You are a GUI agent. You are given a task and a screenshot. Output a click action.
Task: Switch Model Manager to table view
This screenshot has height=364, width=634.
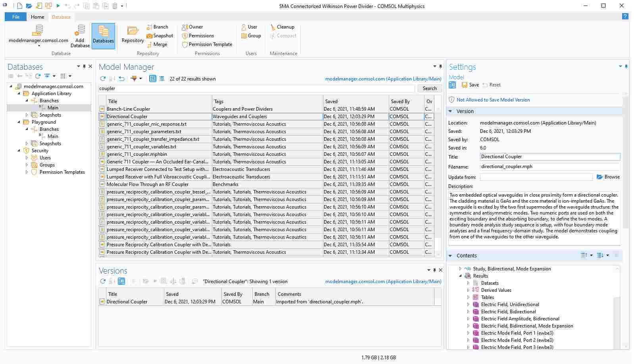pos(152,79)
